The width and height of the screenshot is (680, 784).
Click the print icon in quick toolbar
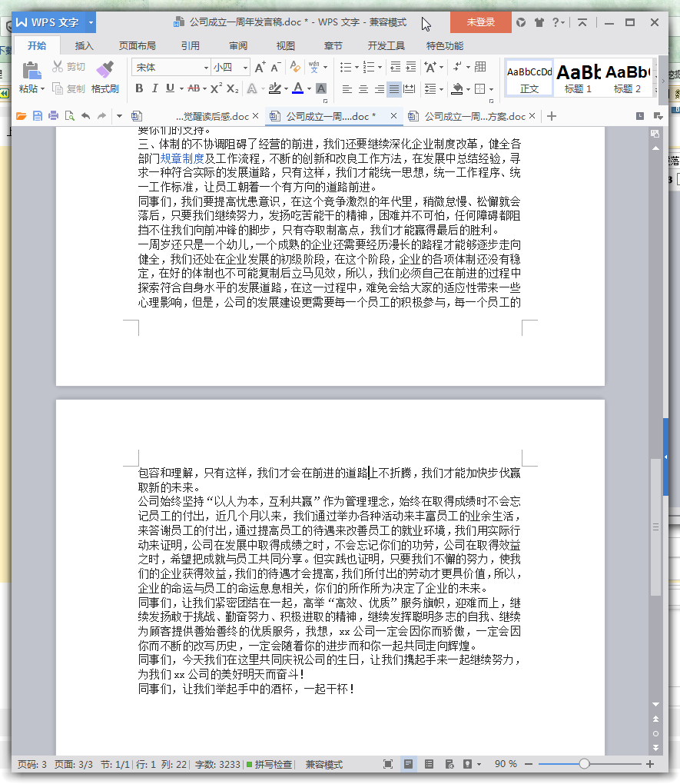click(x=54, y=116)
